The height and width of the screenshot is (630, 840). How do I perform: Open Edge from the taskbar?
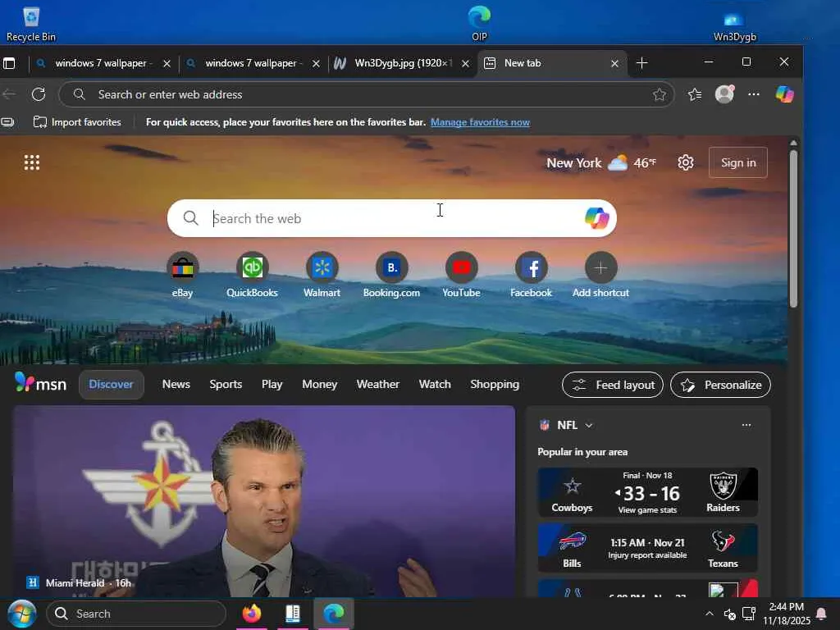point(333,614)
